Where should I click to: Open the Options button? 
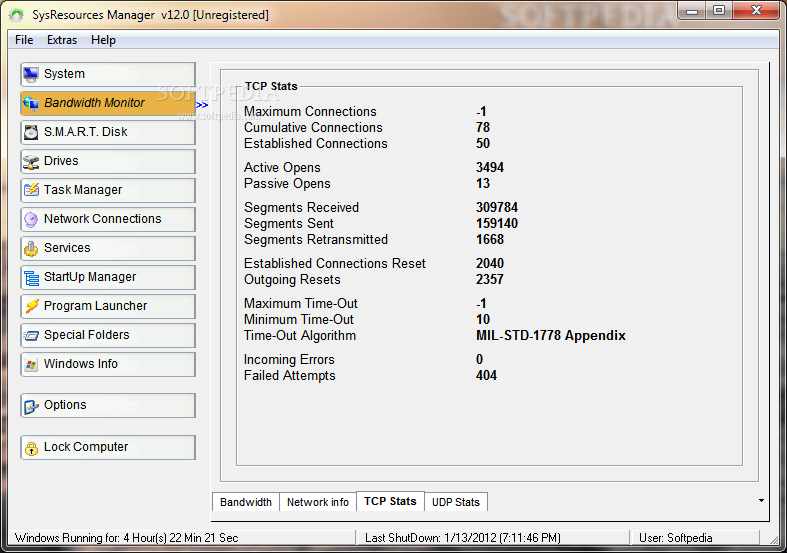pos(108,405)
